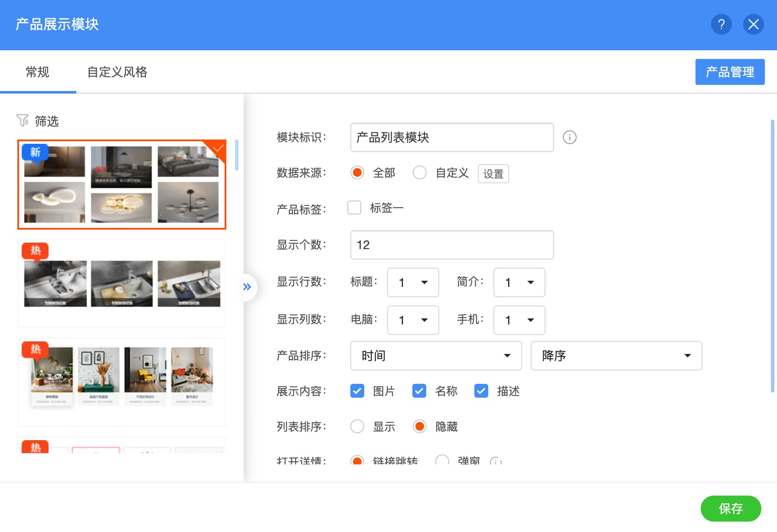Viewport: 777px width, 532px height.
Task: Select 显示 for list sorting
Action: point(357,426)
